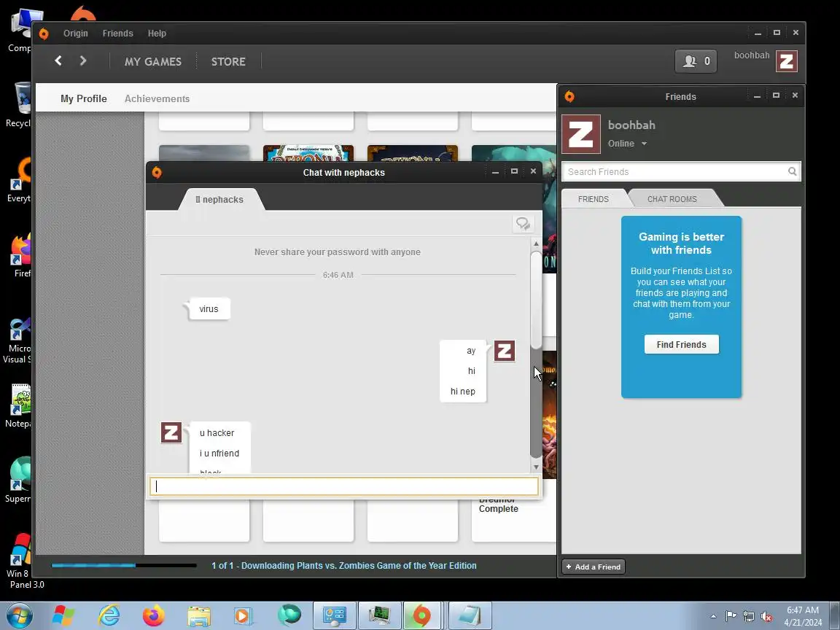This screenshot has width=840, height=630.
Task: Click the chat scrollbar up arrow
Action: click(x=536, y=244)
